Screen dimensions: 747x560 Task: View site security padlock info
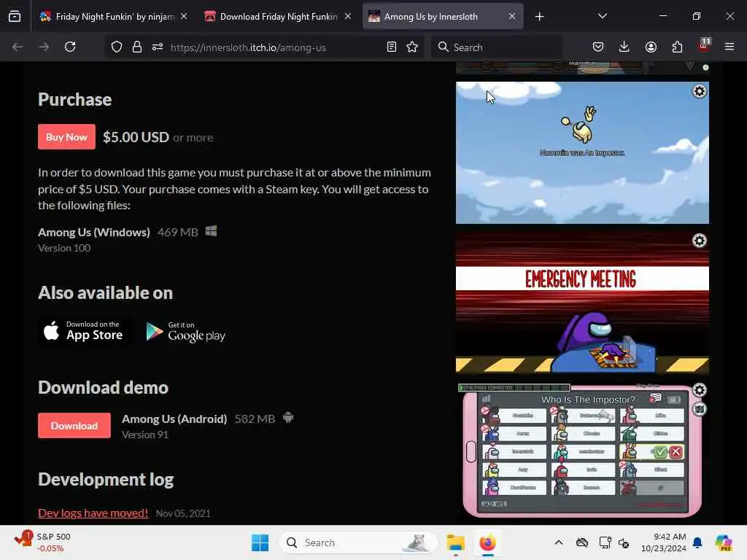[136, 47]
